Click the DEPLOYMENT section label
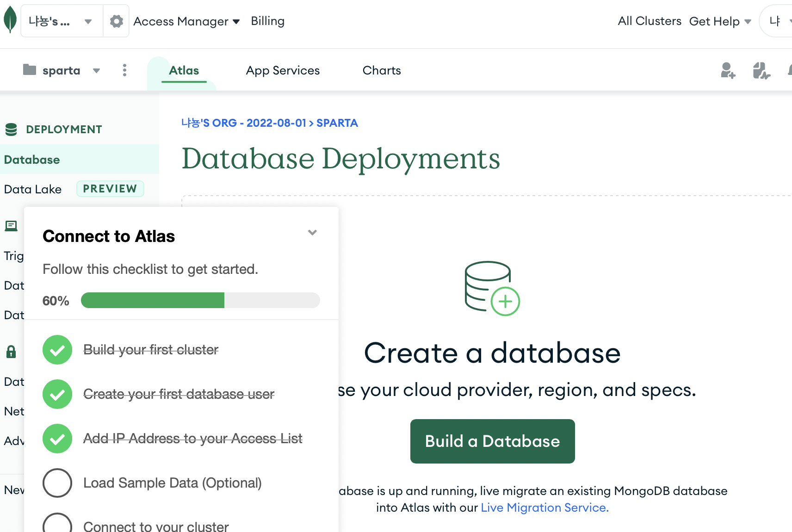Screen dimensions: 792x532 (64, 130)
